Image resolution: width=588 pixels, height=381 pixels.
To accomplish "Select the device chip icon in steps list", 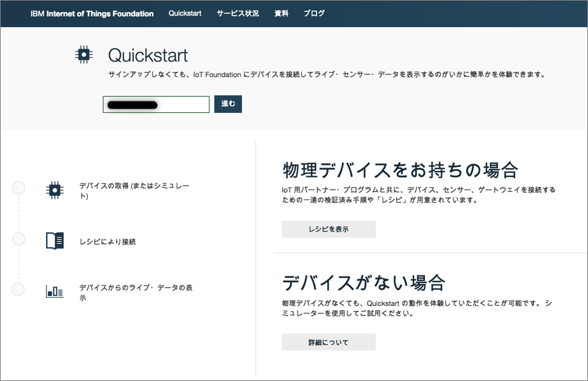I will [x=55, y=190].
